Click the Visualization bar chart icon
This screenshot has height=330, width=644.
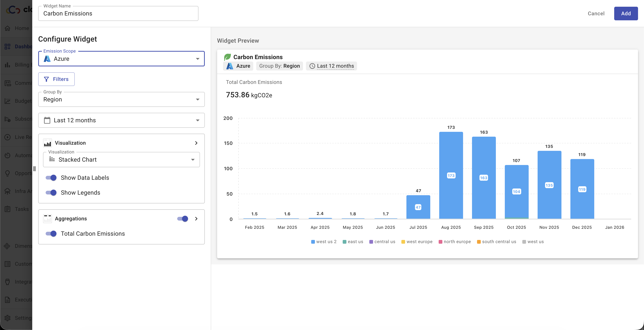coord(48,143)
